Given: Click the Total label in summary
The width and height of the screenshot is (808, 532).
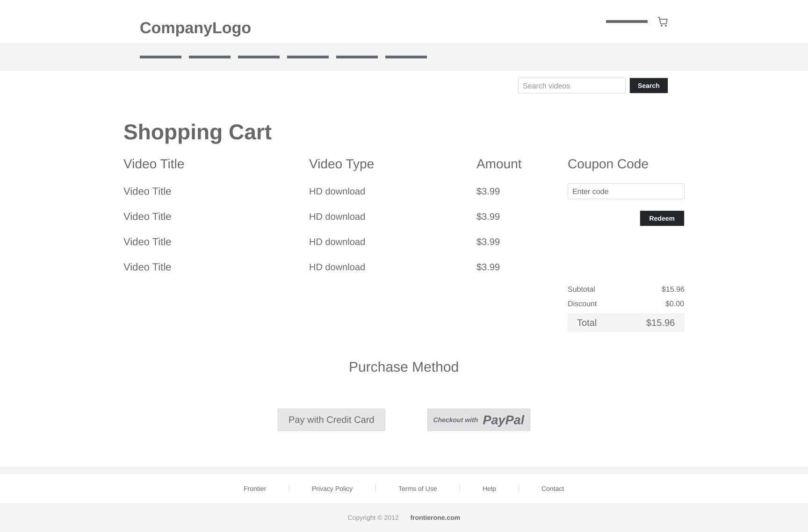Looking at the screenshot, I should pos(587,323).
